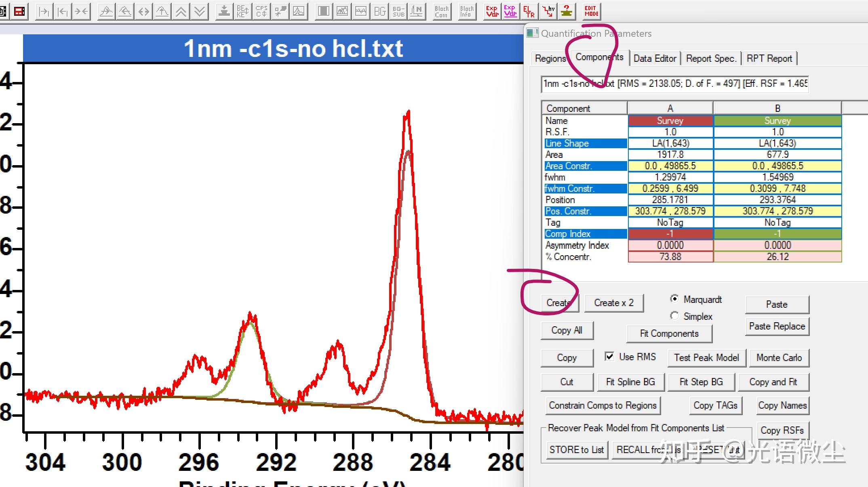Click Position value of component A
Screen dimensions: 868x487
pyautogui.click(x=670, y=199)
